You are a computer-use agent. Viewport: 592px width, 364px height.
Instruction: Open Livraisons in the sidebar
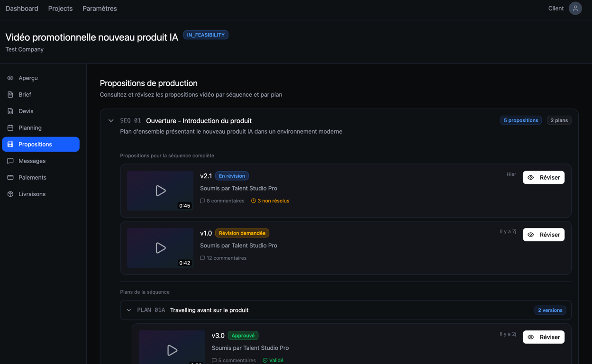[41, 194]
